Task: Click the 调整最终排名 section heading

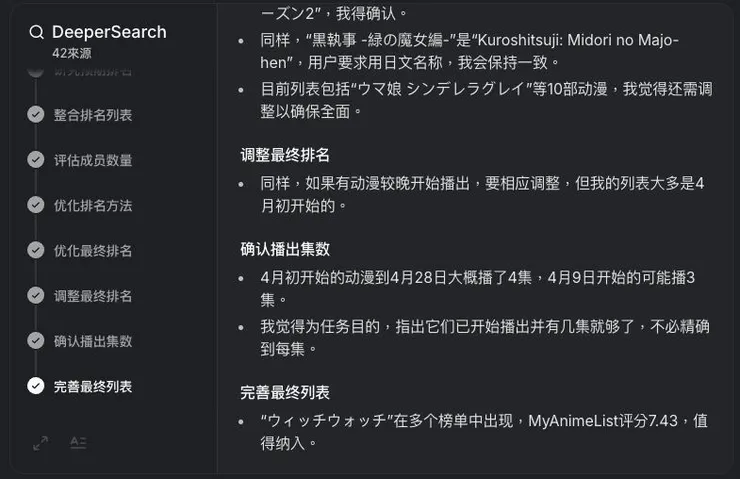Action: 285,155
